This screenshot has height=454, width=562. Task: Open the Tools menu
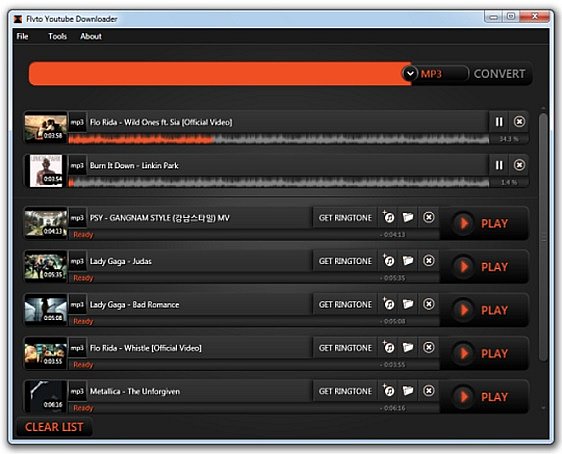(57, 36)
